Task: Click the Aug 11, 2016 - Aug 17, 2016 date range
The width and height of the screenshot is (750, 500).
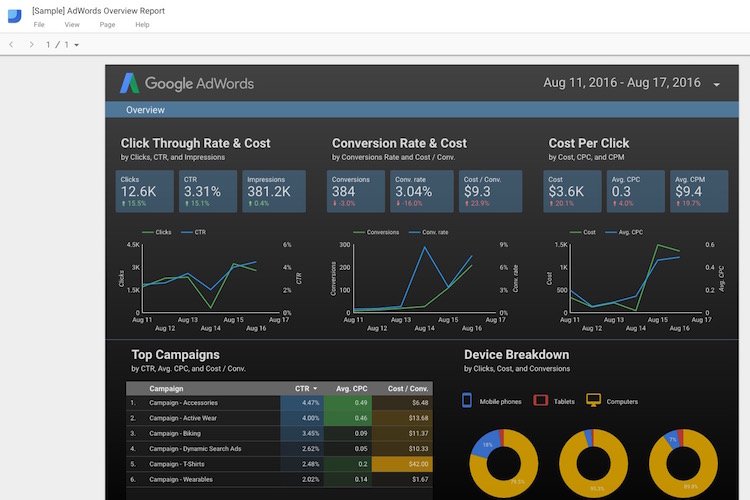Action: (622, 83)
